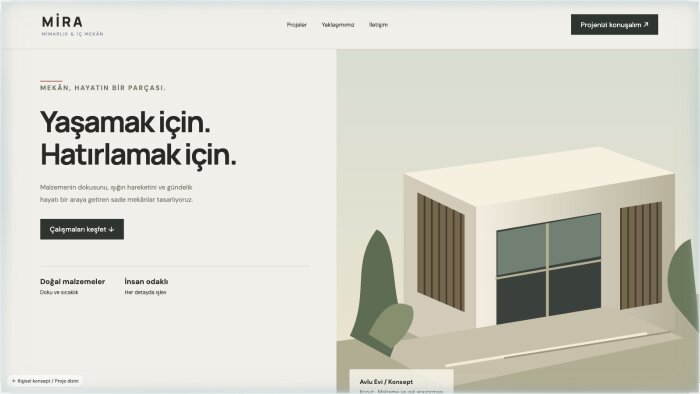Click the Kişisel konsept / Proje dizini link

tap(45, 381)
